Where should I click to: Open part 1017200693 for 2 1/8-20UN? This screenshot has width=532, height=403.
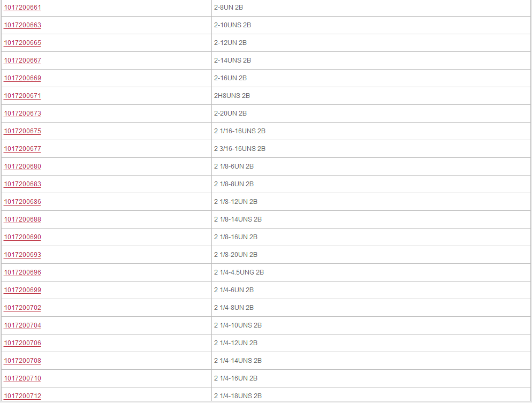pyautogui.click(x=22, y=254)
